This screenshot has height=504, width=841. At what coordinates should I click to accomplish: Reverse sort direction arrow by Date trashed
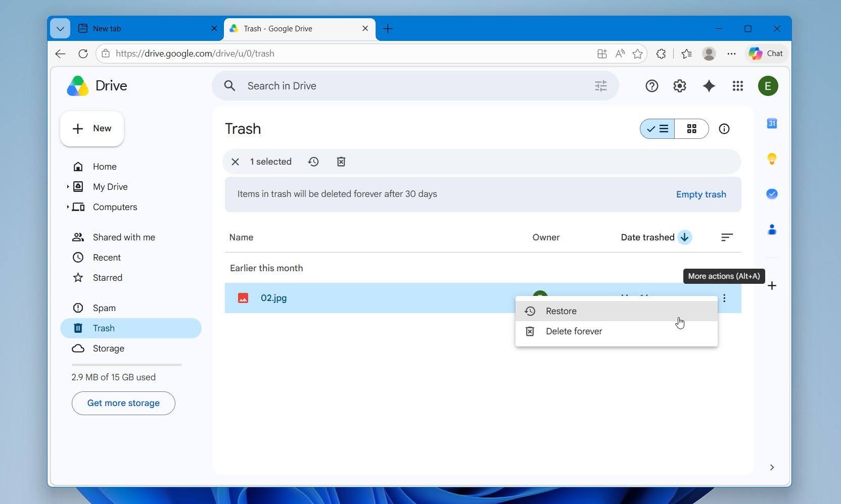point(685,237)
